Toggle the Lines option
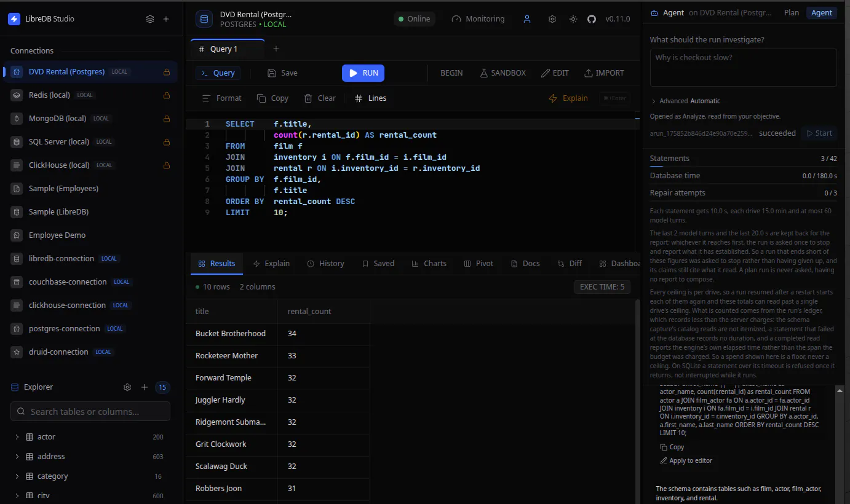 371,98
